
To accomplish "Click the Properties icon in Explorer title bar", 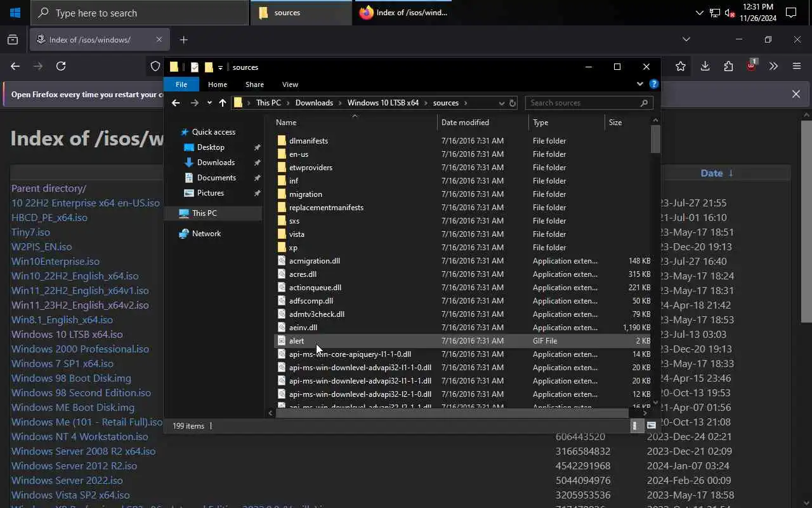I will pyautogui.click(x=195, y=67).
